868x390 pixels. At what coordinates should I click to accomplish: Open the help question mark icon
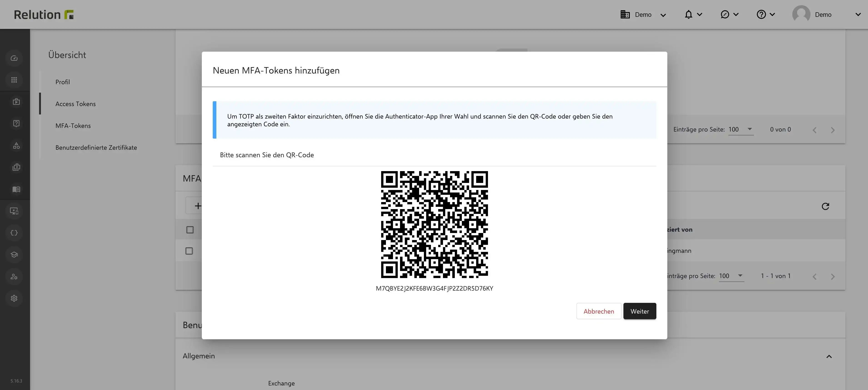[761, 15]
